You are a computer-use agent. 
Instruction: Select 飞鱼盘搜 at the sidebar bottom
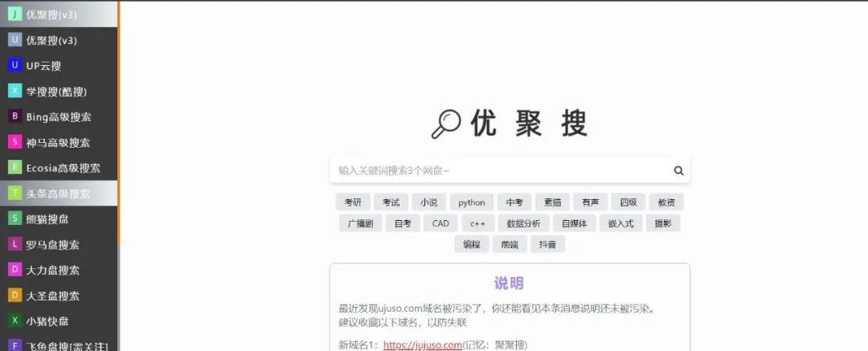66,345
